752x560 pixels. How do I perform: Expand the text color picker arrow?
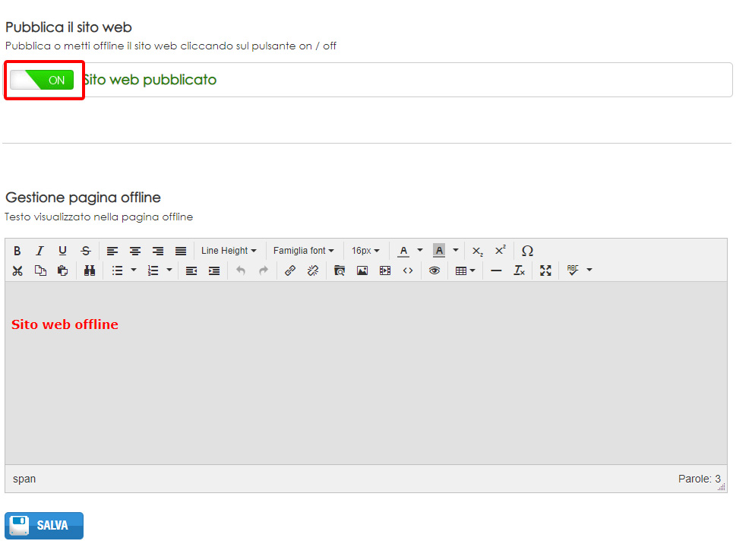pyautogui.click(x=420, y=251)
